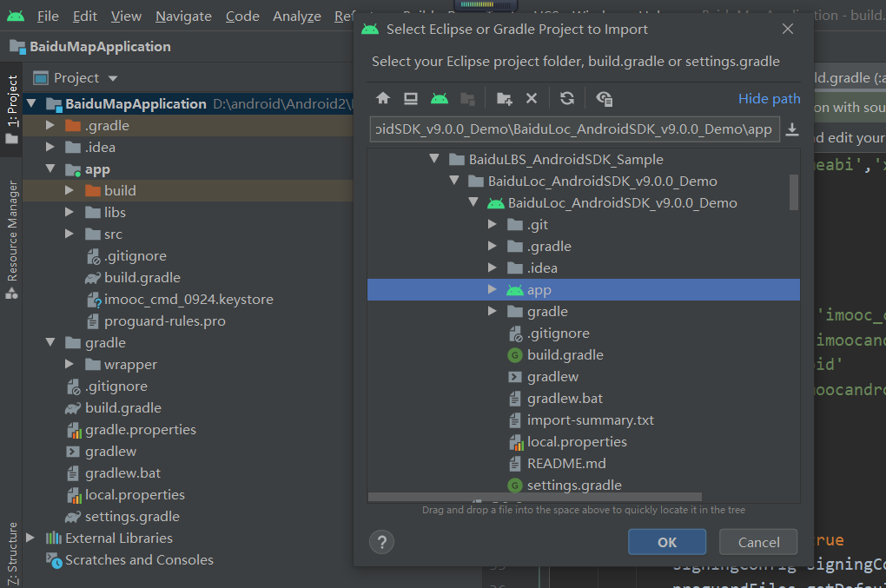Open the Analyze menu
The height and width of the screenshot is (588, 886).
pyautogui.click(x=296, y=17)
